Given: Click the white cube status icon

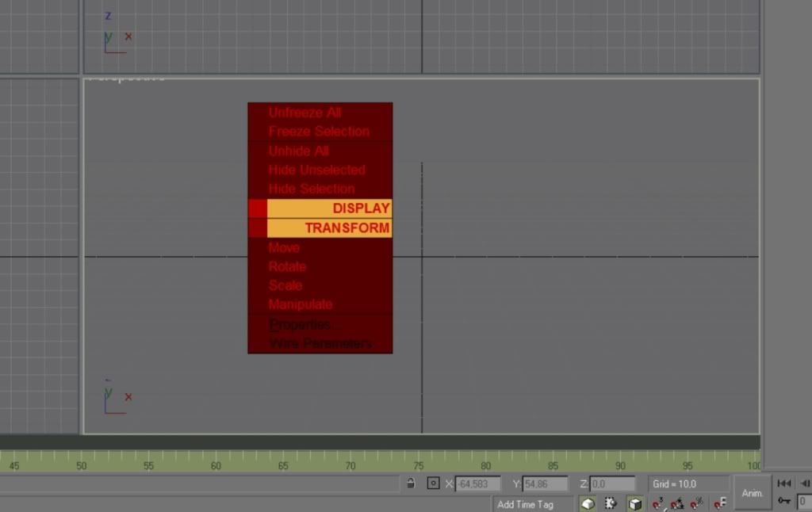Looking at the screenshot, I should click(635, 504).
